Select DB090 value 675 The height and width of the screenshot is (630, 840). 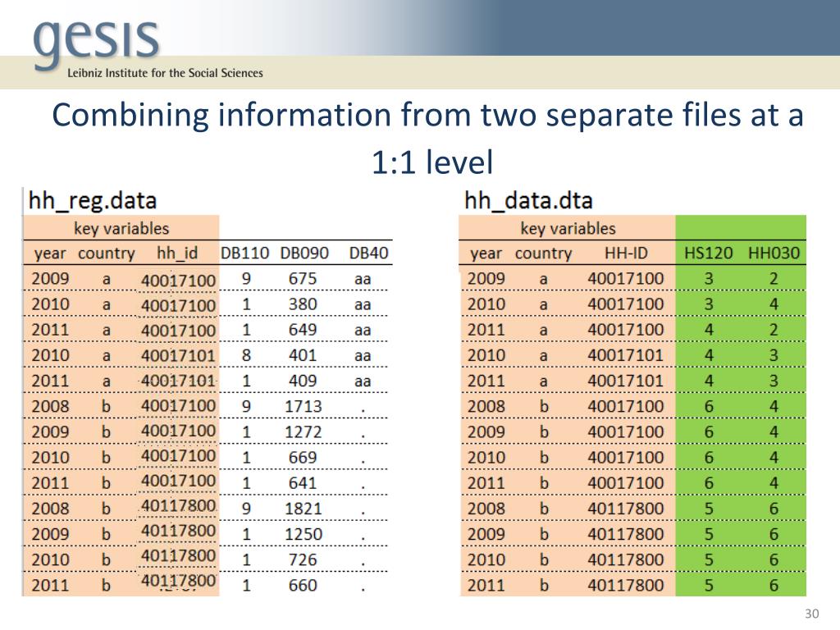point(303,279)
